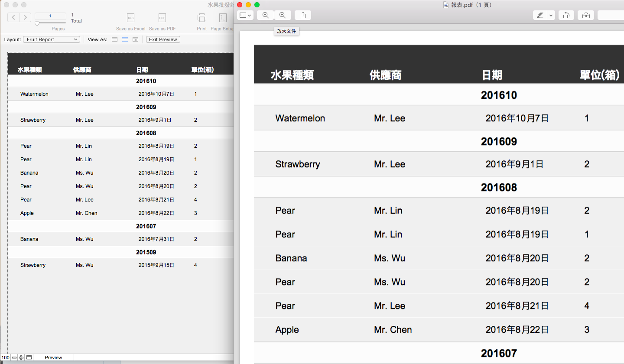Switch View As to form view

115,39
